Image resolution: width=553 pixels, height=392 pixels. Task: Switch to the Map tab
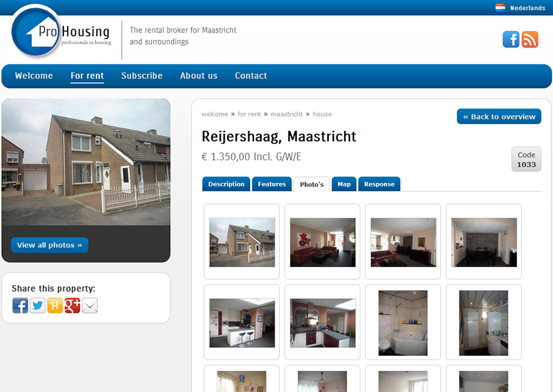(x=344, y=184)
